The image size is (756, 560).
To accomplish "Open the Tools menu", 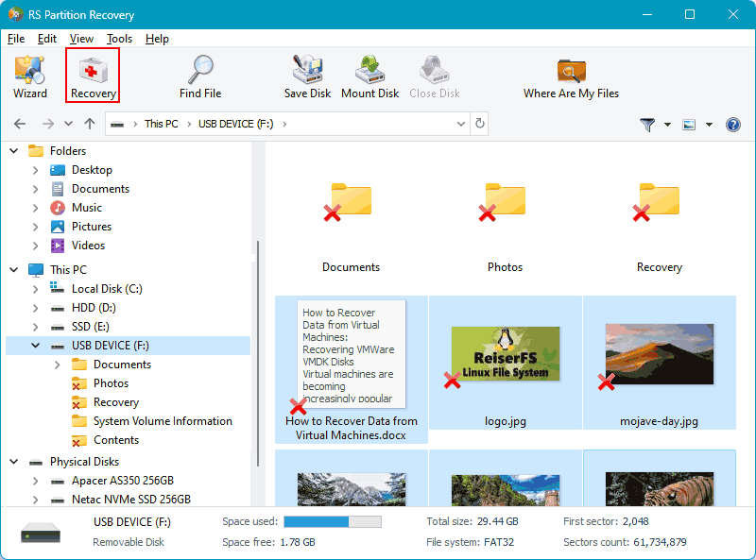I will [119, 39].
